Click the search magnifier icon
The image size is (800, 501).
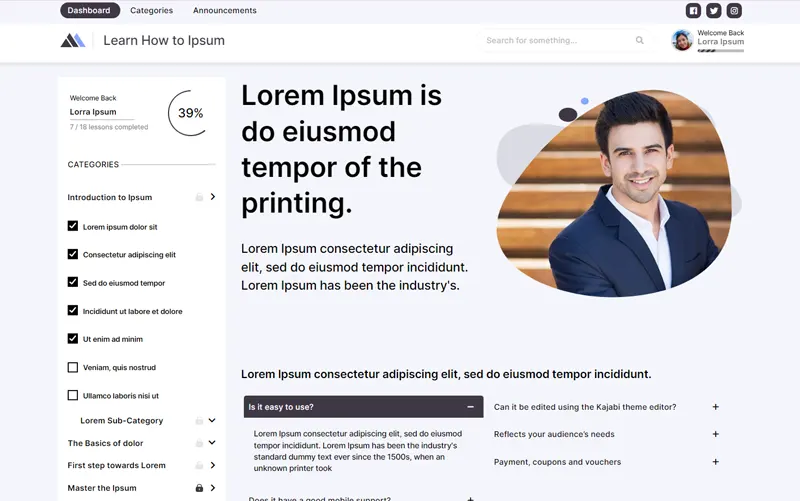coord(639,40)
